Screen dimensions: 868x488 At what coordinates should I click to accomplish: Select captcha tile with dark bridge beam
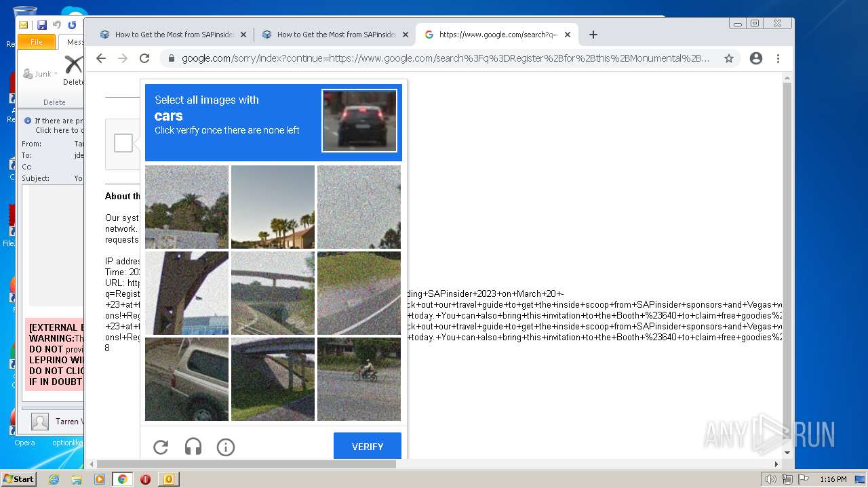pos(186,293)
